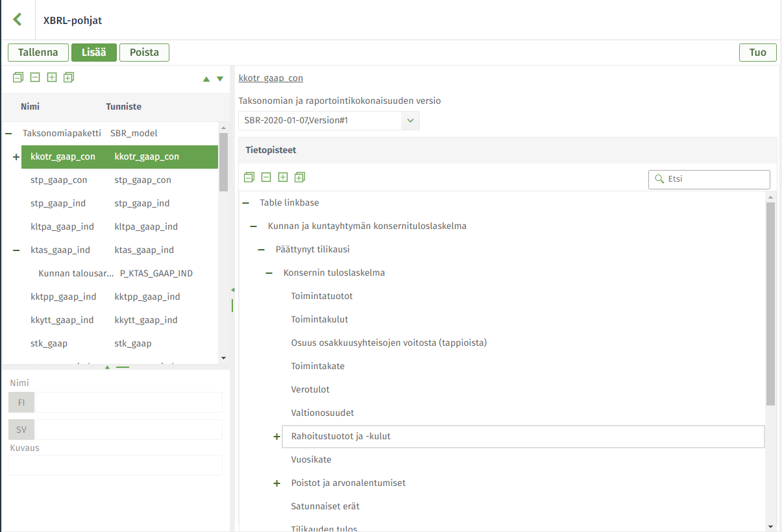Collapse all nodes in Tietopisteet tree
Image resolution: width=782 pixels, height=532 pixels.
249,177
